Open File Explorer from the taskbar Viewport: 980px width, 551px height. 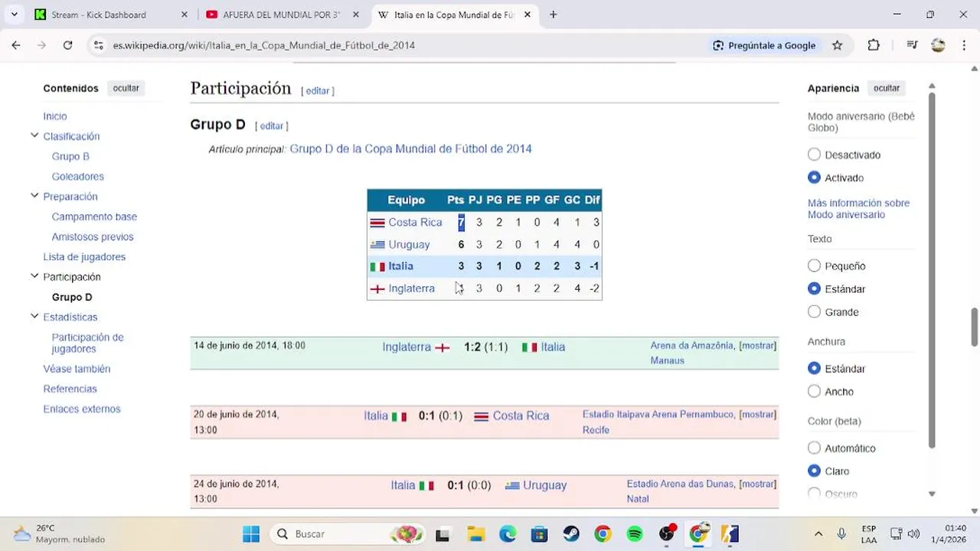[x=475, y=533]
